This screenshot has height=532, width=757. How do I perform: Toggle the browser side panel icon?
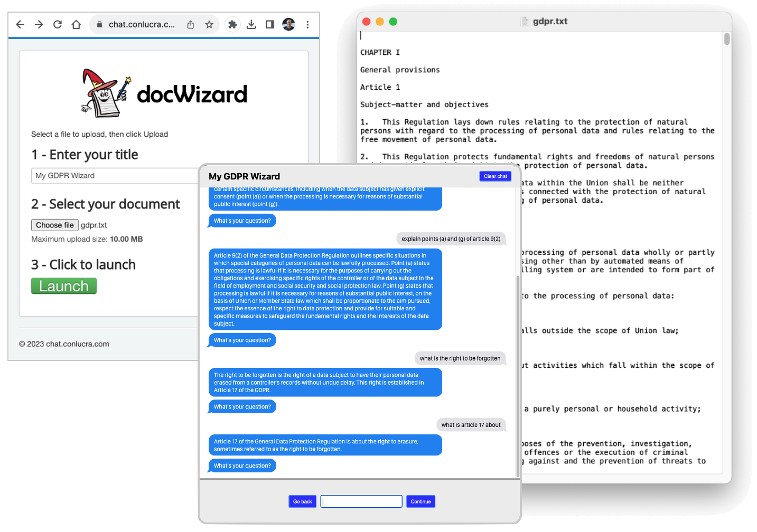270,24
